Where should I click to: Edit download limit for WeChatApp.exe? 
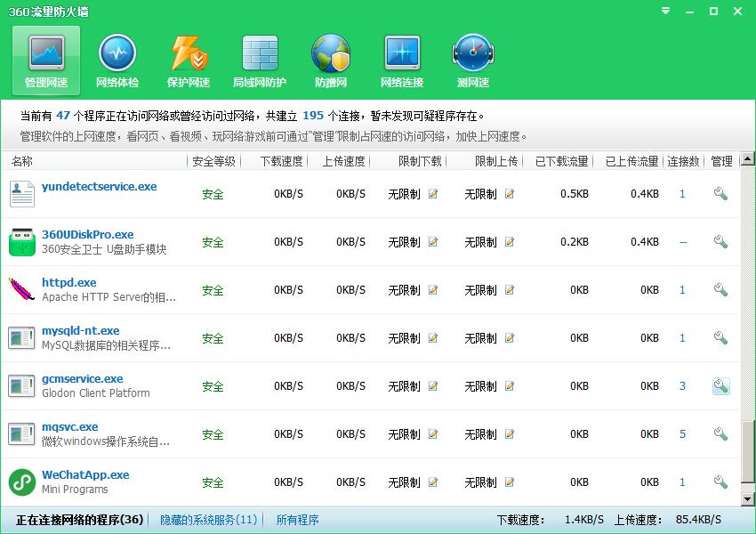click(x=433, y=481)
